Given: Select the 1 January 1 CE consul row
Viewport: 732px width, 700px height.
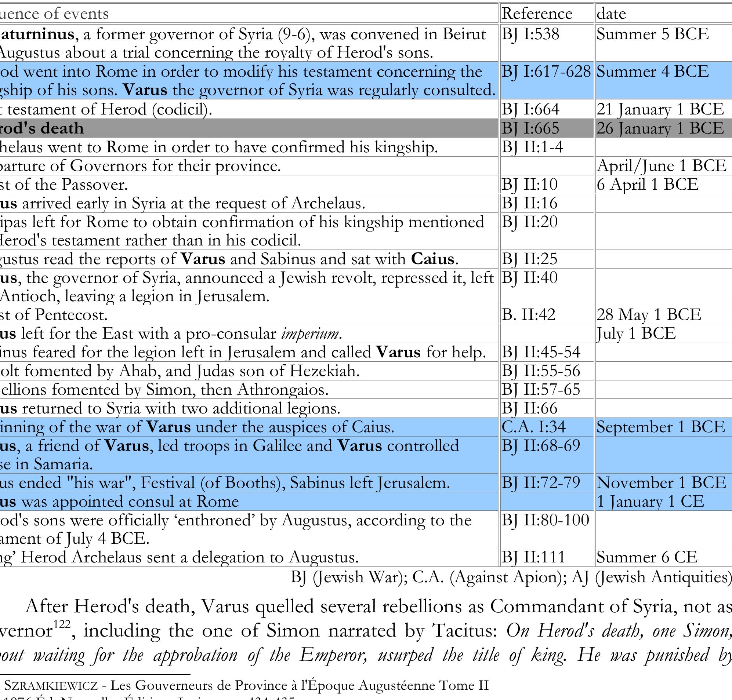Looking at the screenshot, I should (x=246, y=501).
